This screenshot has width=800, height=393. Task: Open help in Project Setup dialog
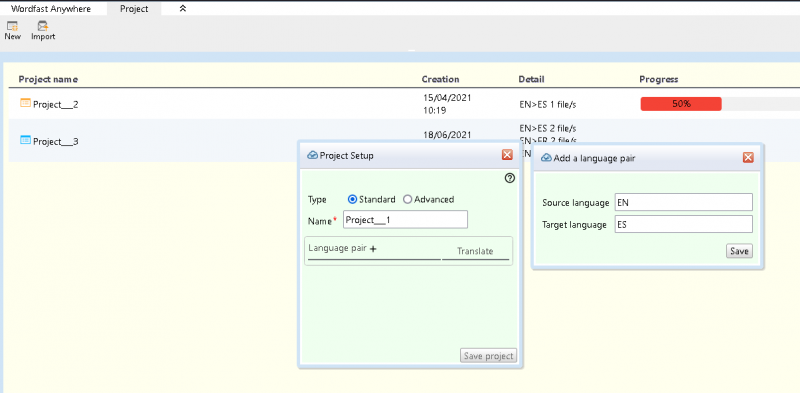coord(509,178)
